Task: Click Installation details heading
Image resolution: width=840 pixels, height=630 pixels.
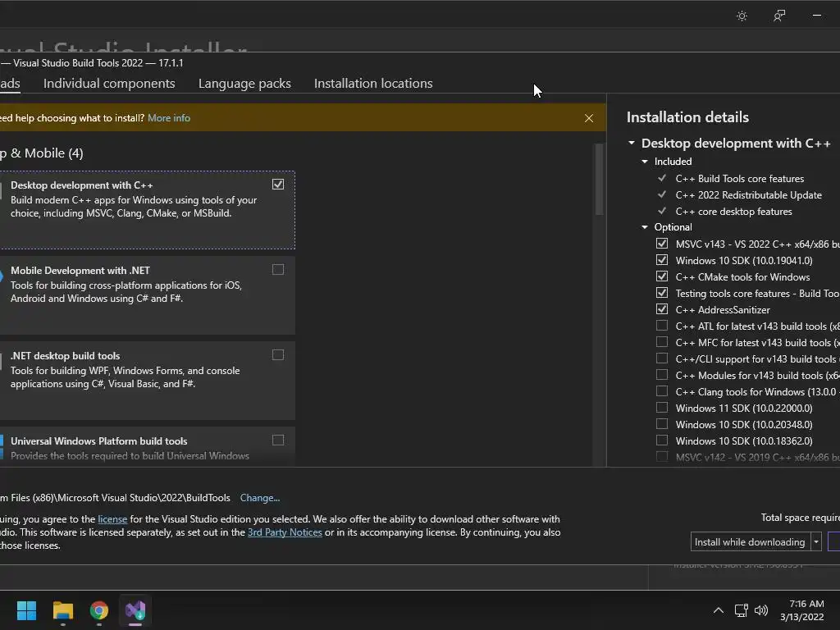Action: 688,117
